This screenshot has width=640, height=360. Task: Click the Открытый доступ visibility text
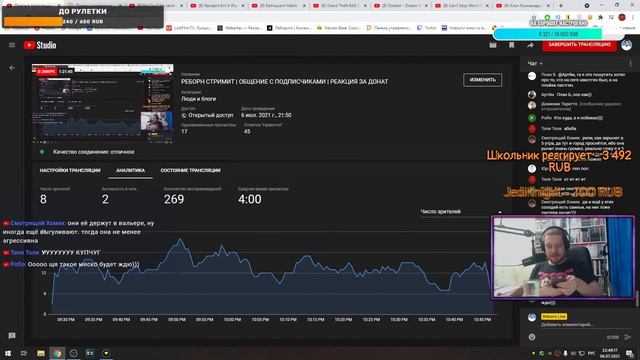211,116
